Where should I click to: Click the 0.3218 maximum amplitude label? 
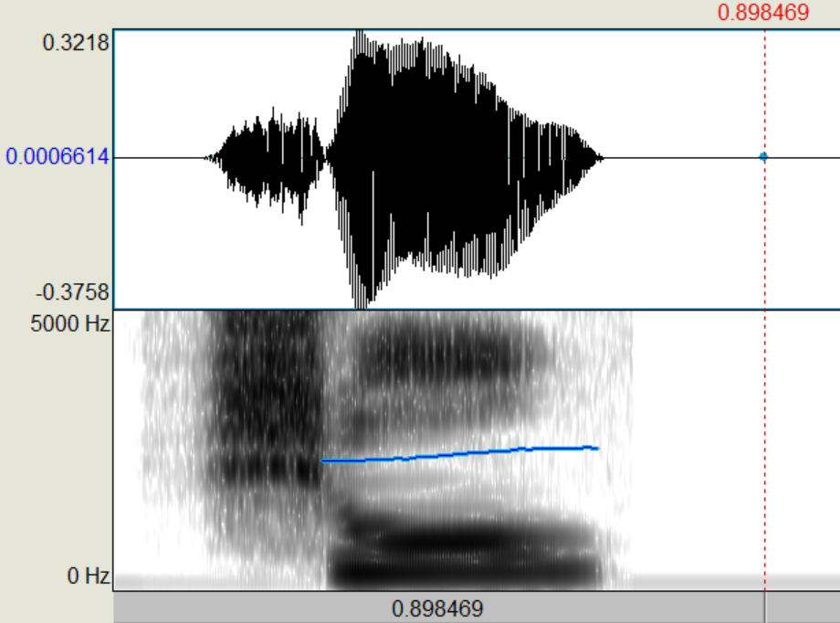point(76,42)
